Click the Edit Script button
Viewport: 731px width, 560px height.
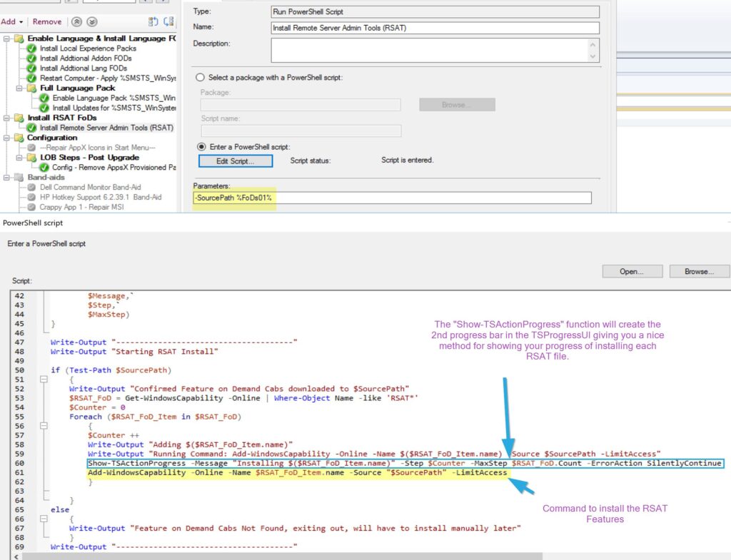coord(235,161)
